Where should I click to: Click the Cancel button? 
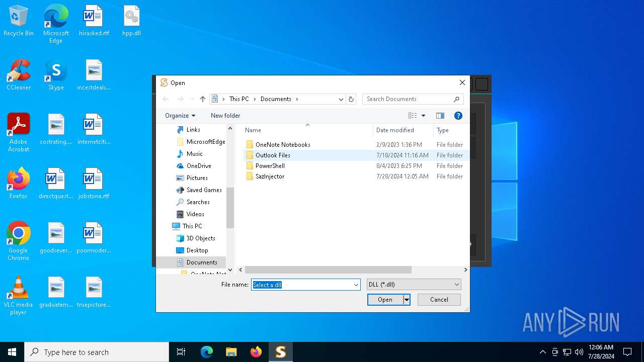pos(439,300)
